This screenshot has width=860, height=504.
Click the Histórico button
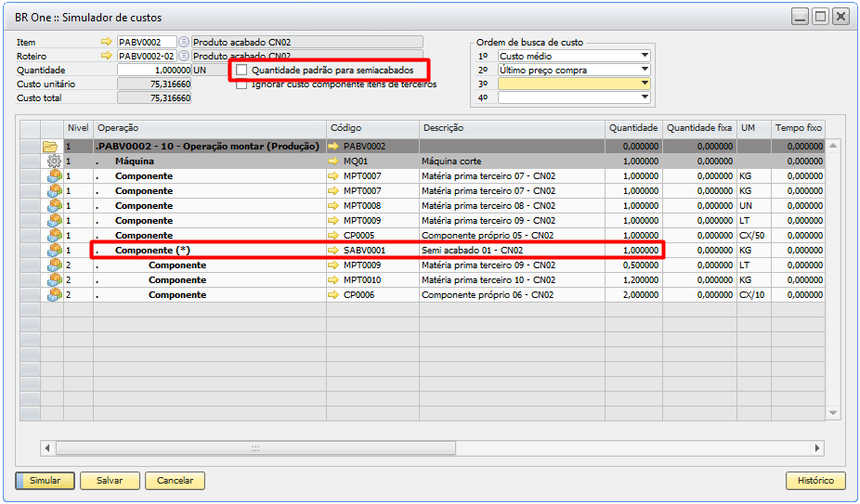click(814, 481)
